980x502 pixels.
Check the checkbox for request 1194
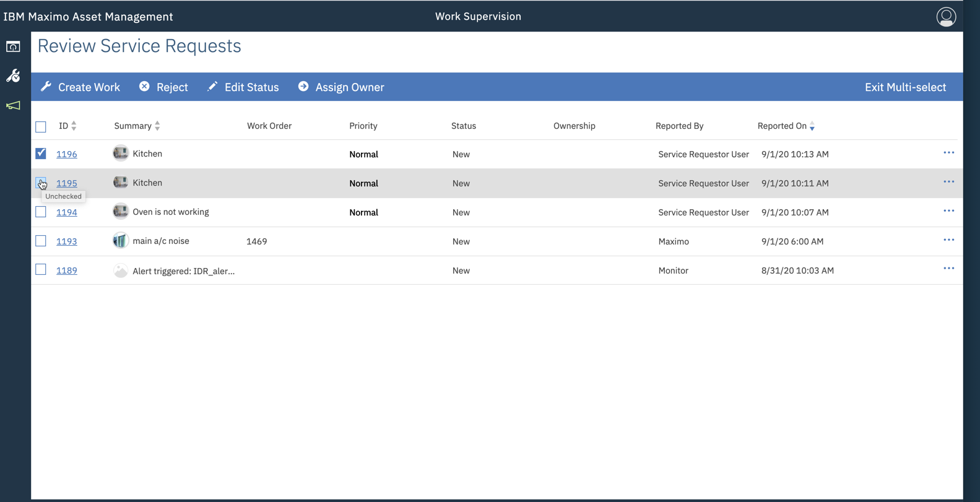coord(41,212)
